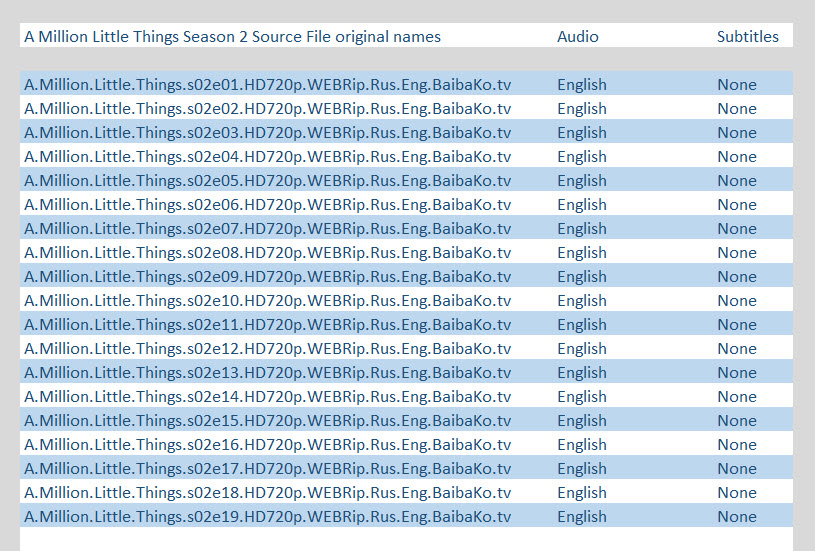Image resolution: width=815 pixels, height=551 pixels.
Task: Click 'None' subtitles cell in s02e03 row
Action: tap(737, 132)
